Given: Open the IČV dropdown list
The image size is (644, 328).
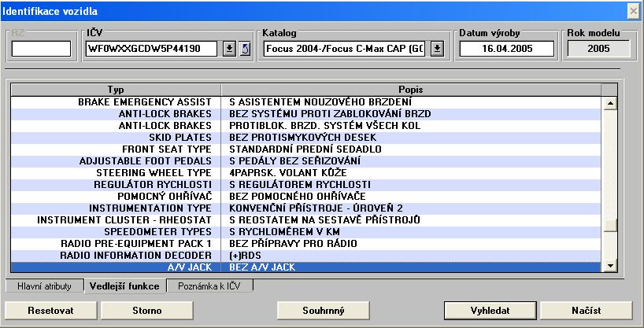Looking at the screenshot, I should 229,49.
